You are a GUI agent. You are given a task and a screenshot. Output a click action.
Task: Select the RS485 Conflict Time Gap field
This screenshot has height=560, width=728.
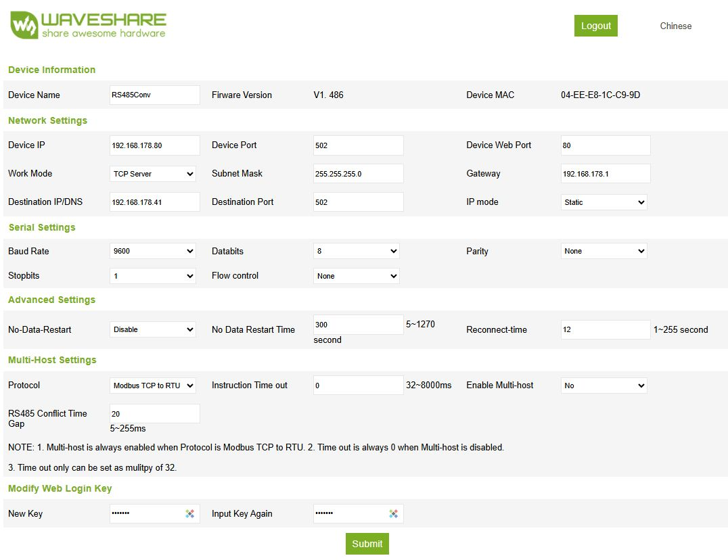(x=154, y=413)
